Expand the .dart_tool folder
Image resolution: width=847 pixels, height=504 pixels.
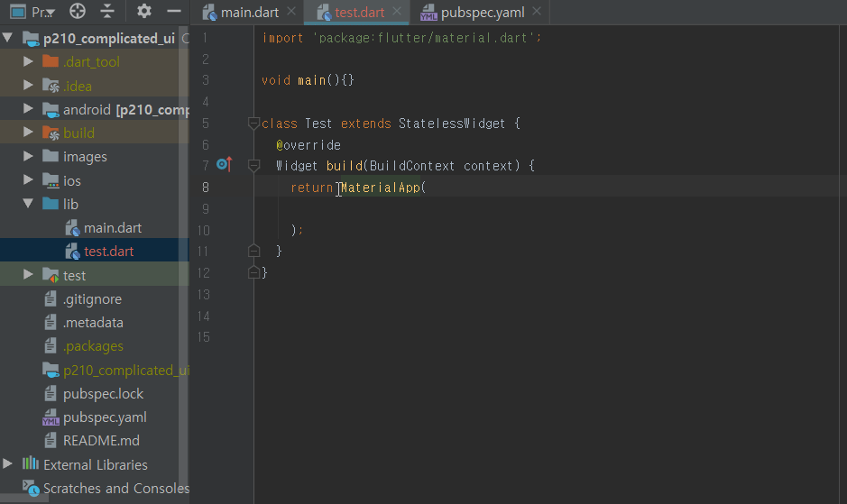28,61
